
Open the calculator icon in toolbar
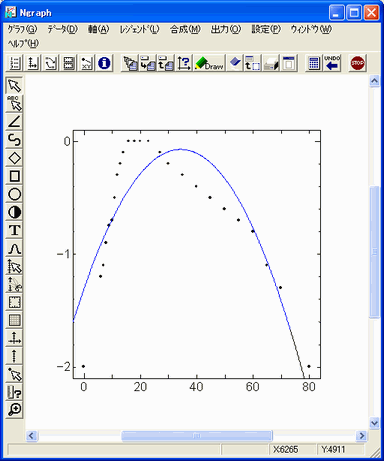point(314,63)
